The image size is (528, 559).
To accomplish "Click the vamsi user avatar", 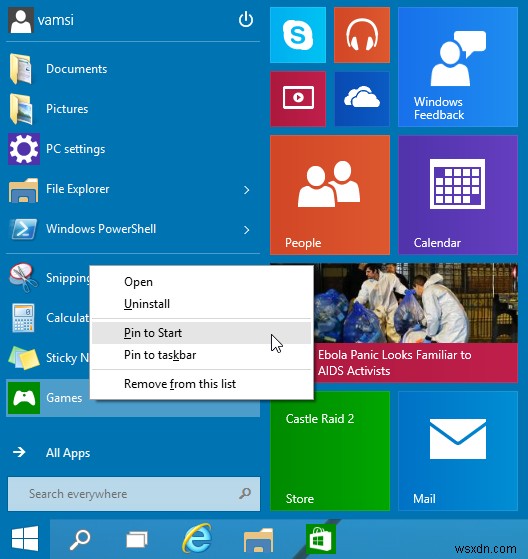I will click(x=21, y=20).
